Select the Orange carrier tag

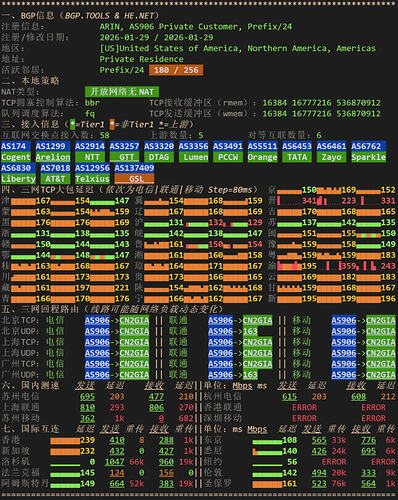click(262, 157)
